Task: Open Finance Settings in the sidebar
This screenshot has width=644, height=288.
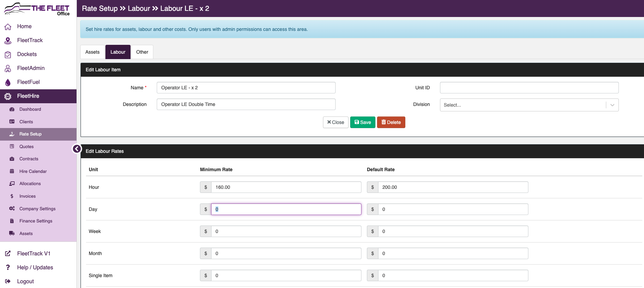Action: click(38, 221)
